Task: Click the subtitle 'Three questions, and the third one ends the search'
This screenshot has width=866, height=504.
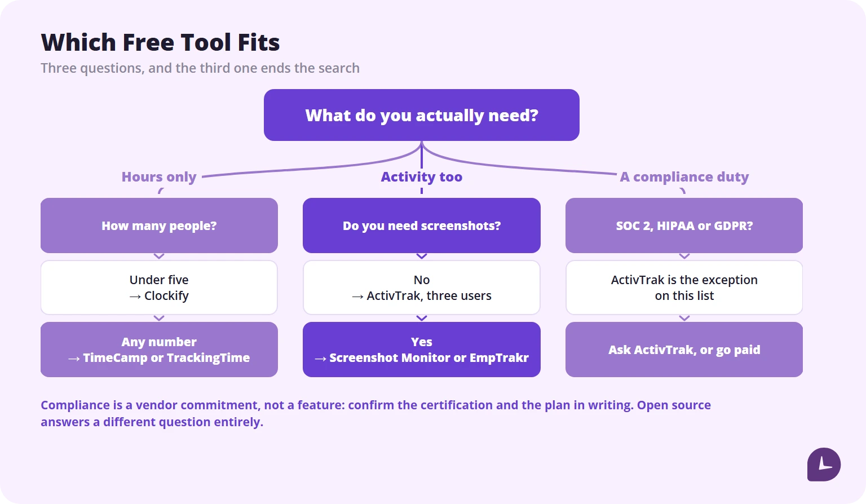Action: click(200, 68)
